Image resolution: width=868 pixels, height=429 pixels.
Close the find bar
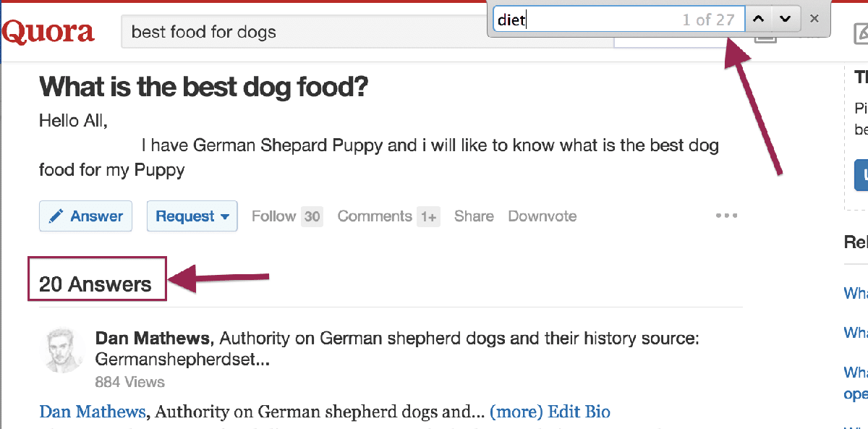pos(814,19)
